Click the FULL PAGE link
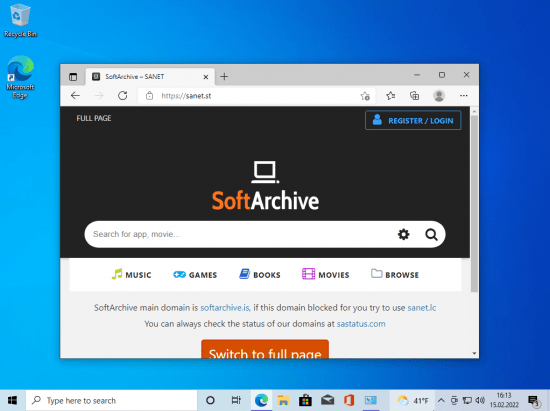The height and width of the screenshot is (411, 550). point(94,118)
